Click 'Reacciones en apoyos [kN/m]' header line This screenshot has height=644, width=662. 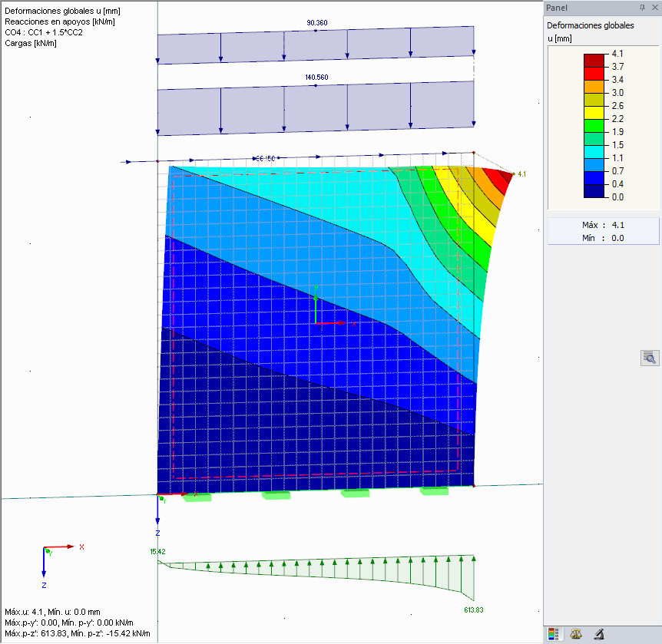pyautogui.click(x=60, y=21)
